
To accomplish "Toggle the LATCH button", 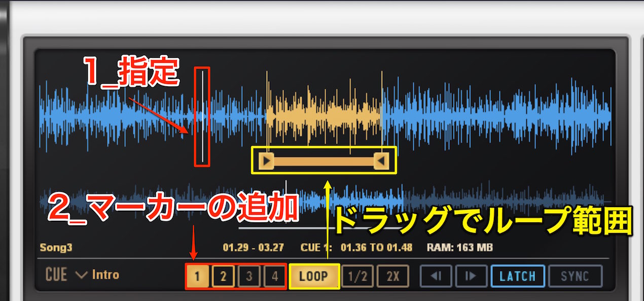I will click(x=518, y=277).
